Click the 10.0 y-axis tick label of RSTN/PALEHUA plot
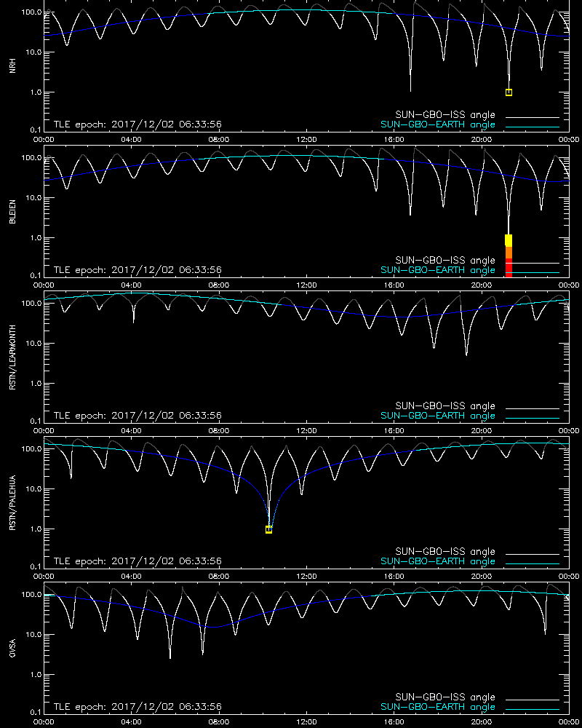This screenshot has height=728, width=582. tap(33, 489)
